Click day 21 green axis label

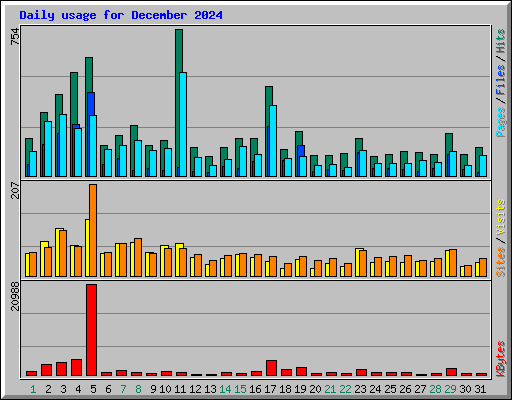tap(330, 389)
